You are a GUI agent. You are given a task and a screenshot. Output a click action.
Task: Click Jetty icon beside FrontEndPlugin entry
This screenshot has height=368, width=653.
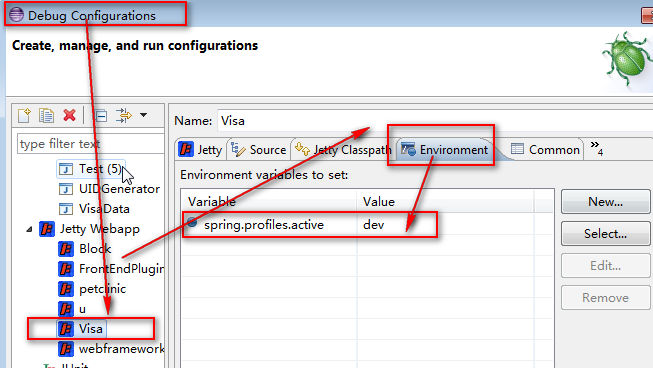[x=66, y=269]
